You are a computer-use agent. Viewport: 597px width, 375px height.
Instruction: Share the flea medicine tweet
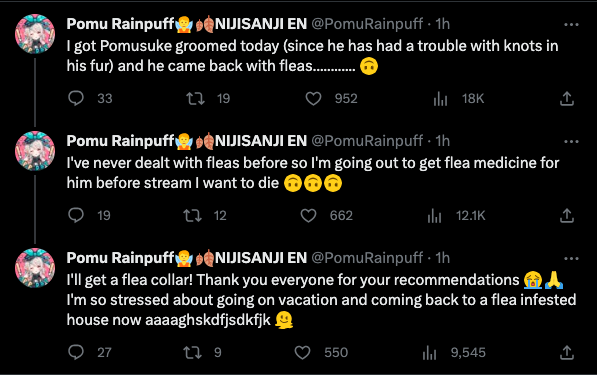click(567, 215)
